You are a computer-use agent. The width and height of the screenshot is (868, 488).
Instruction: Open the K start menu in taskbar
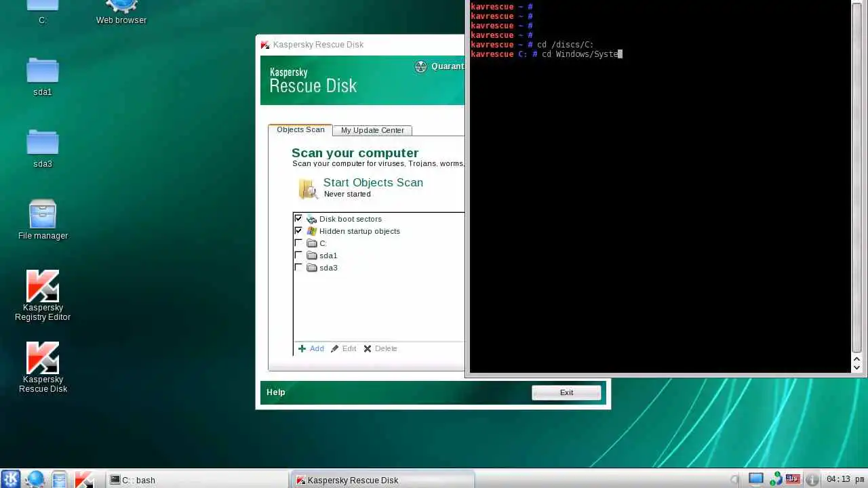coord(11,479)
